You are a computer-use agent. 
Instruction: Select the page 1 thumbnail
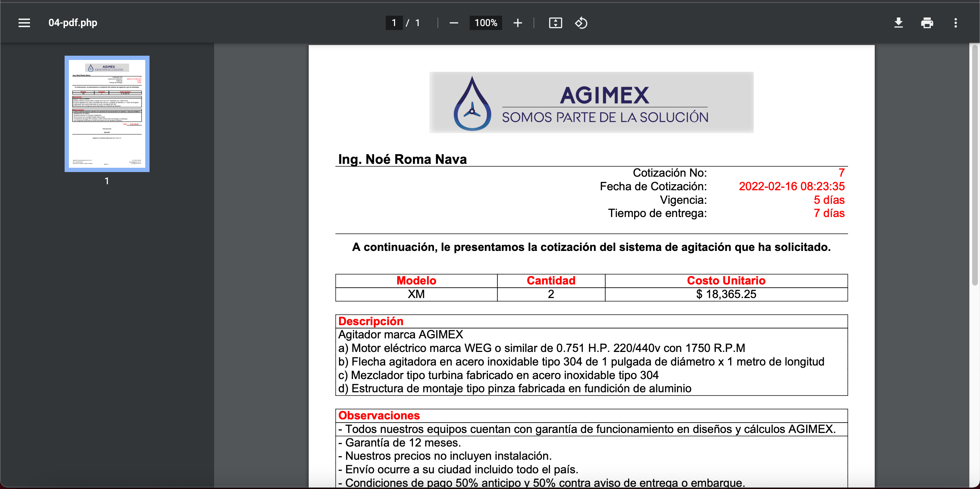pyautogui.click(x=107, y=114)
